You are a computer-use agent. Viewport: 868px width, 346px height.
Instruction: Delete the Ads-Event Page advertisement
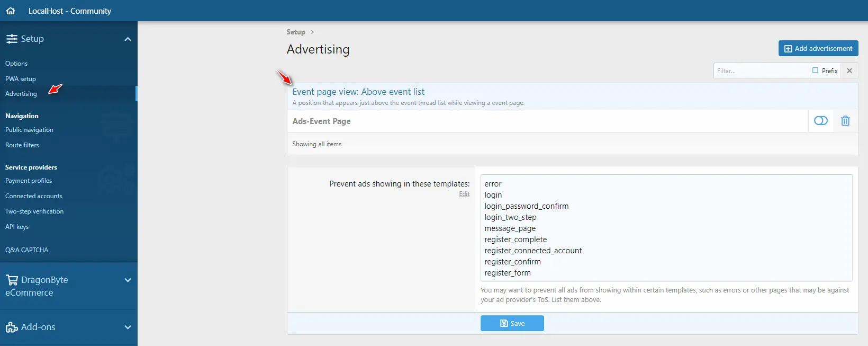coord(845,121)
